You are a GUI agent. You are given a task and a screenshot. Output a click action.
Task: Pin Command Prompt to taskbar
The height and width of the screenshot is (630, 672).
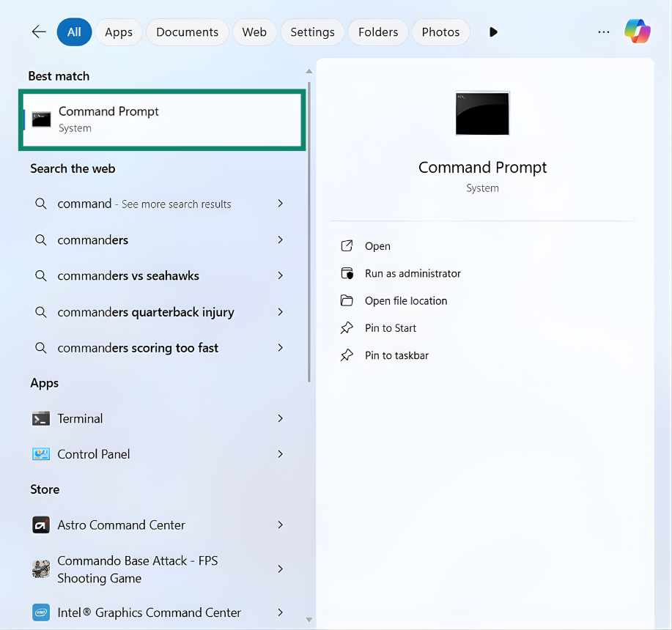point(396,355)
